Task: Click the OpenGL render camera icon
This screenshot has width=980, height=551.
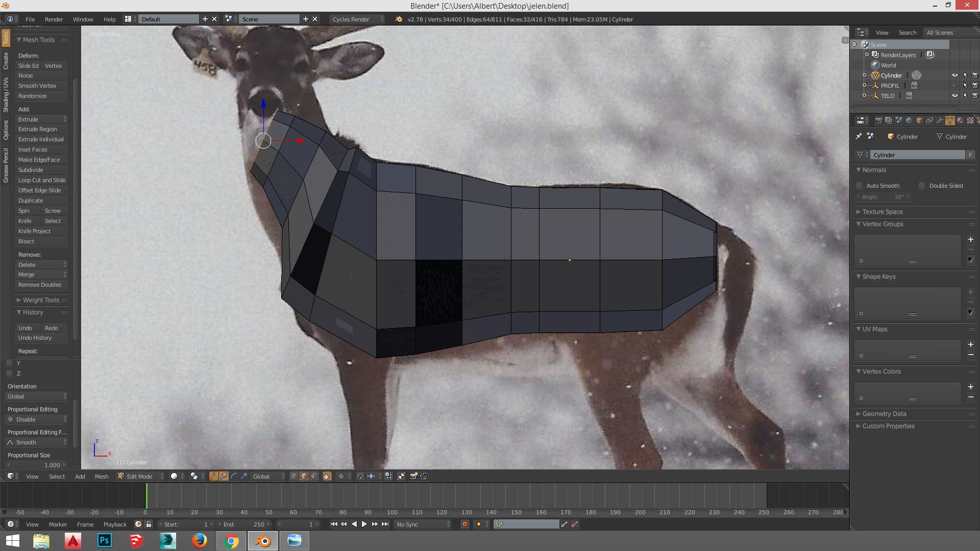Action: (x=413, y=476)
